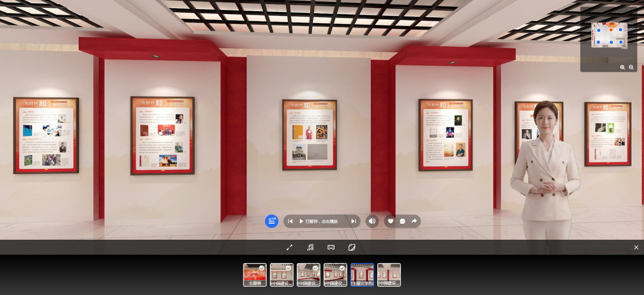Enter fullscreen with the diagonal arrows icon
Image resolution: width=644 pixels, height=295 pixels.
[289, 247]
